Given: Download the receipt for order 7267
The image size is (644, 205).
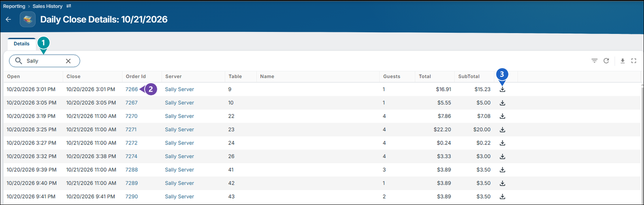Looking at the screenshot, I should 503,103.
